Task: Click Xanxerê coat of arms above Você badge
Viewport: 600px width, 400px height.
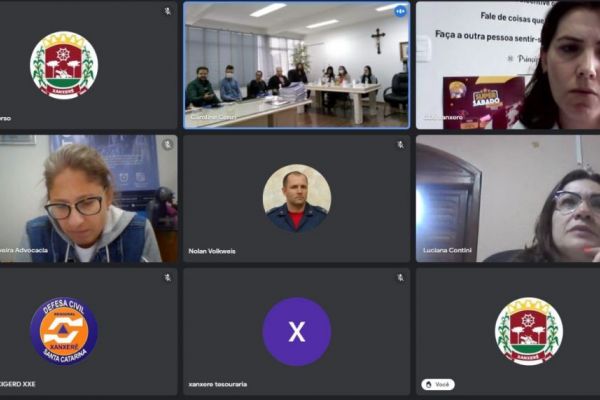Action: tap(529, 331)
